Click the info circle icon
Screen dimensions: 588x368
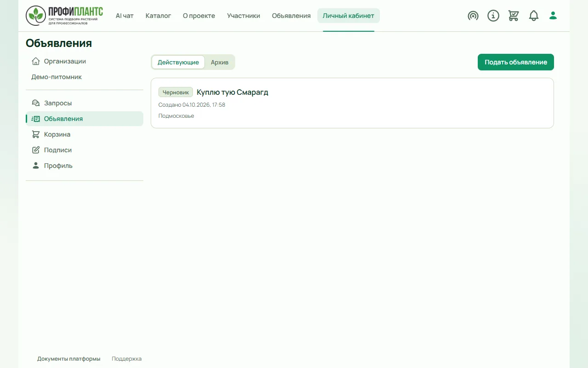493,16
